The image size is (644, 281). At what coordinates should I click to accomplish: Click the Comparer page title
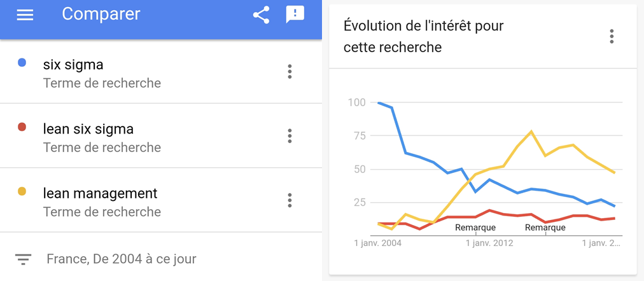coord(101,14)
